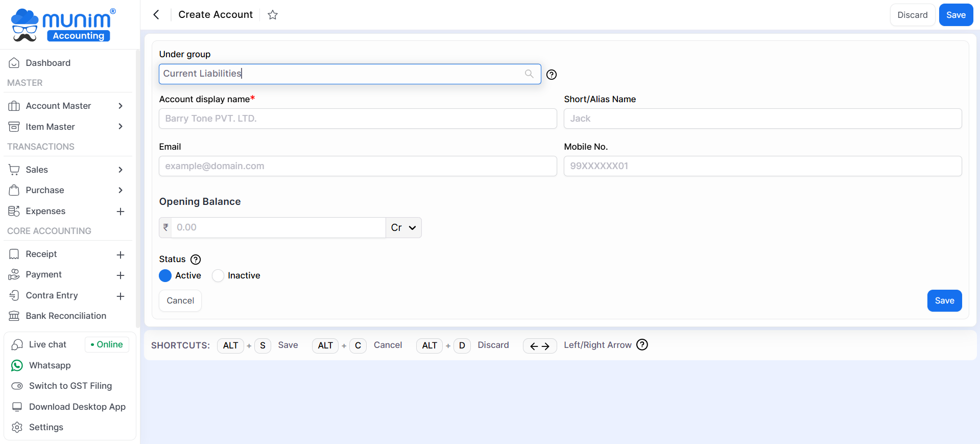Click the help icon next to Under group
The width and height of the screenshot is (980, 444).
tap(552, 75)
